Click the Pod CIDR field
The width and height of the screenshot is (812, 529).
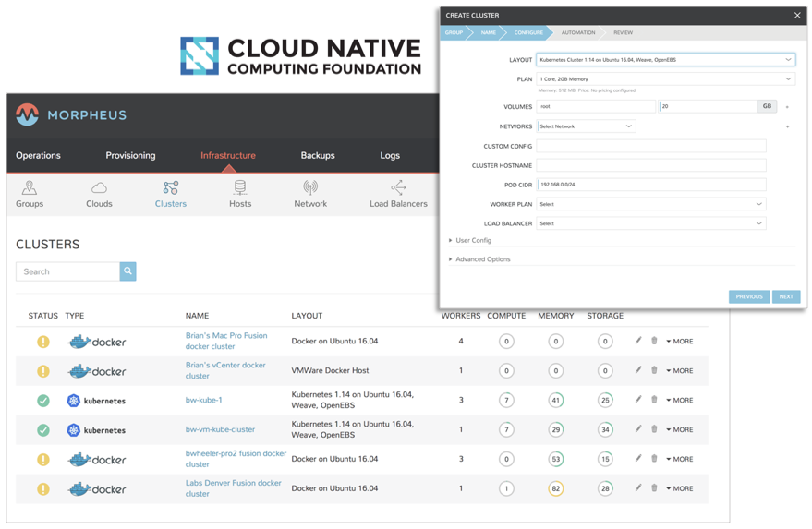651,185
